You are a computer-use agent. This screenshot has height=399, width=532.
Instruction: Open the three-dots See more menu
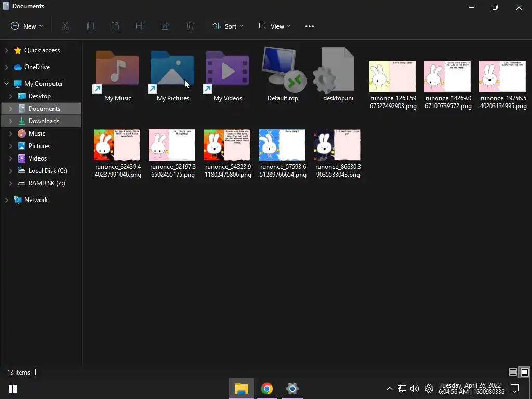point(310,26)
